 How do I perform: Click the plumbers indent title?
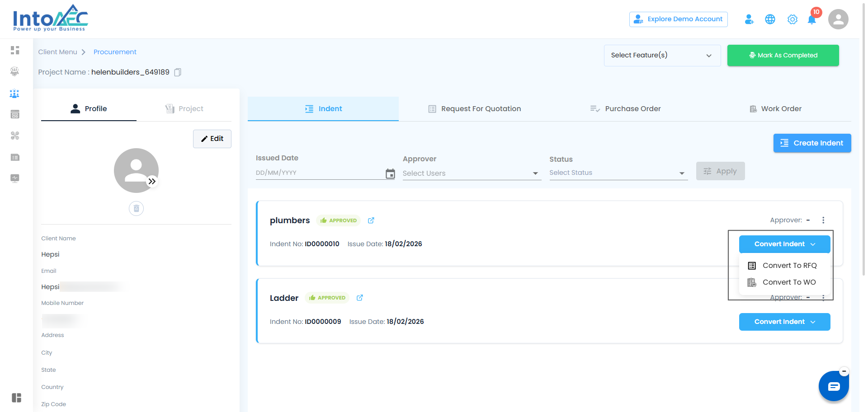[290, 220]
